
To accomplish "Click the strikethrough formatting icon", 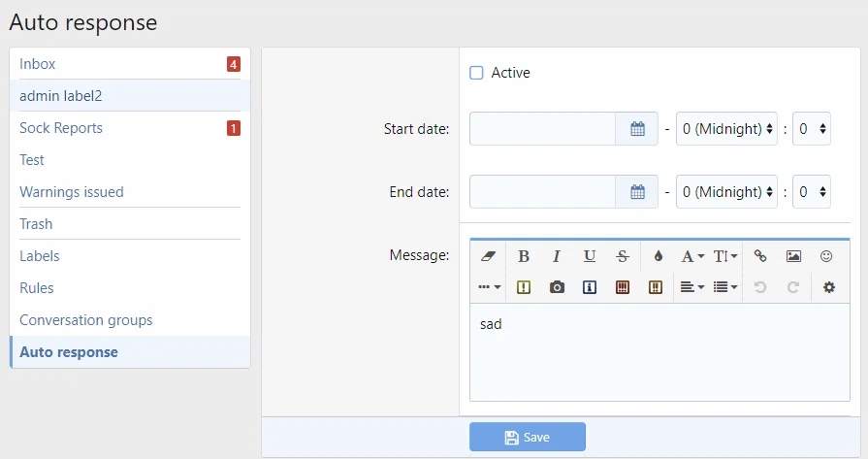I will (x=623, y=256).
